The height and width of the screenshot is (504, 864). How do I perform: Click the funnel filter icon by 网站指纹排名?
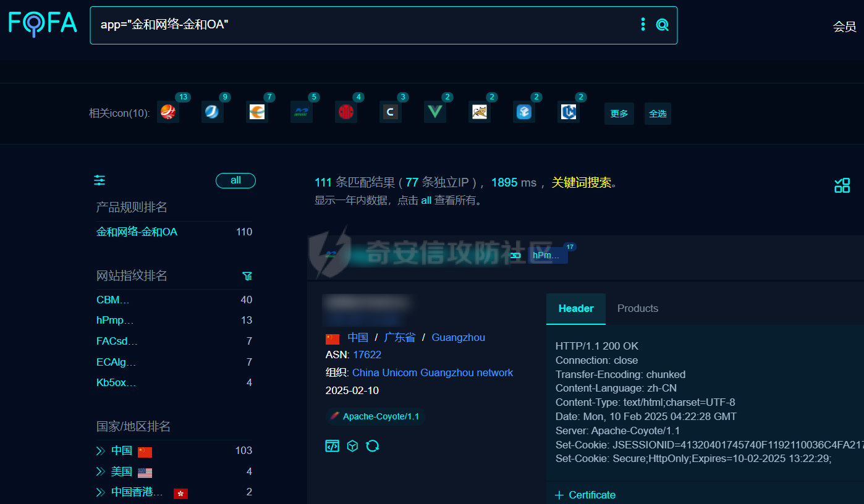(247, 276)
